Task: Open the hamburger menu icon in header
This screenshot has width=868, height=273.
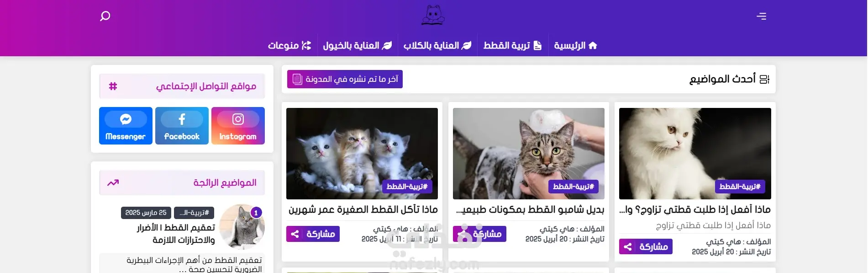Action: tap(761, 16)
